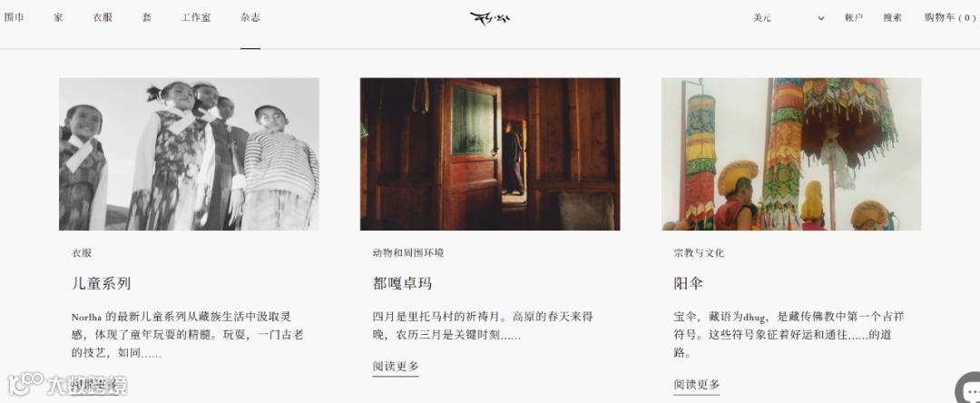Click the 搜索 search link

tap(893, 18)
